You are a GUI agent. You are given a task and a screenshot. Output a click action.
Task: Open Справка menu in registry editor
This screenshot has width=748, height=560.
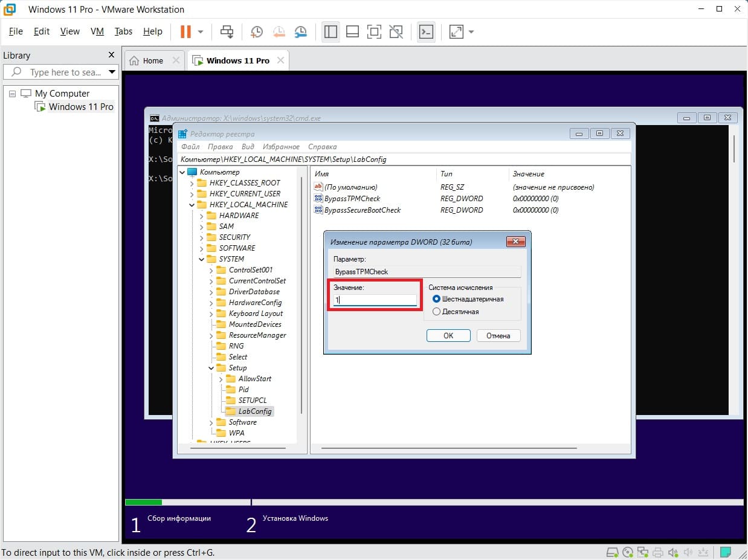(323, 147)
